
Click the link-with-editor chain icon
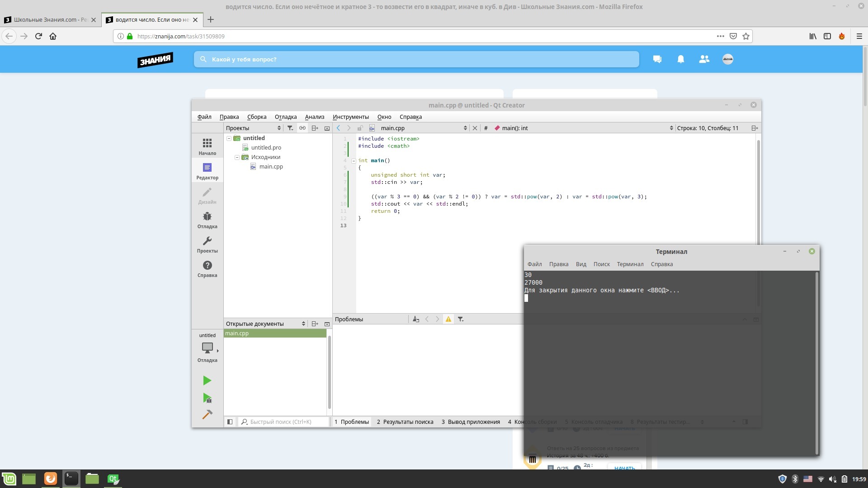click(302, 128)
